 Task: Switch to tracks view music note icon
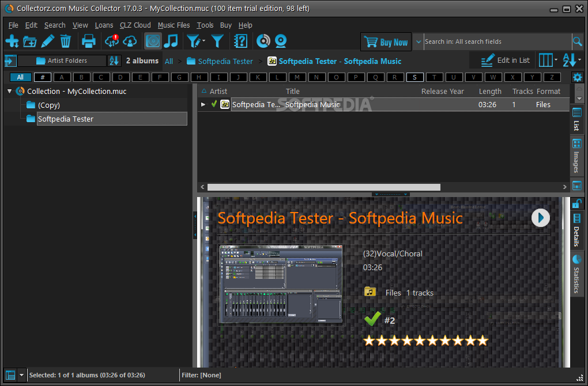click(171, 41)
